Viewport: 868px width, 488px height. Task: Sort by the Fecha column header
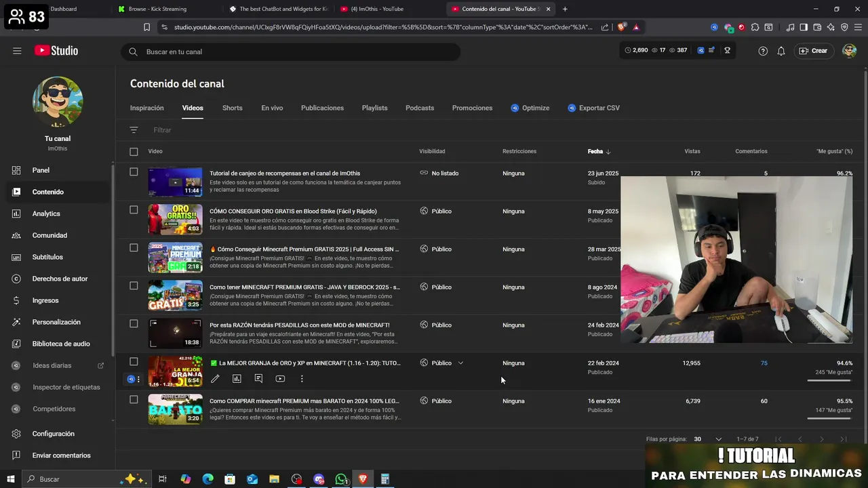click(x=599, y=151)
